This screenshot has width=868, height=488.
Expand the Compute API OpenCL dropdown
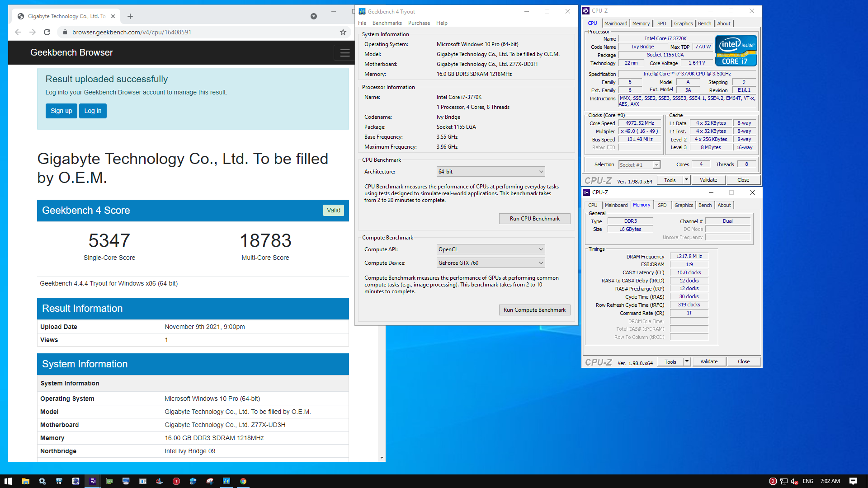[491, 249]
